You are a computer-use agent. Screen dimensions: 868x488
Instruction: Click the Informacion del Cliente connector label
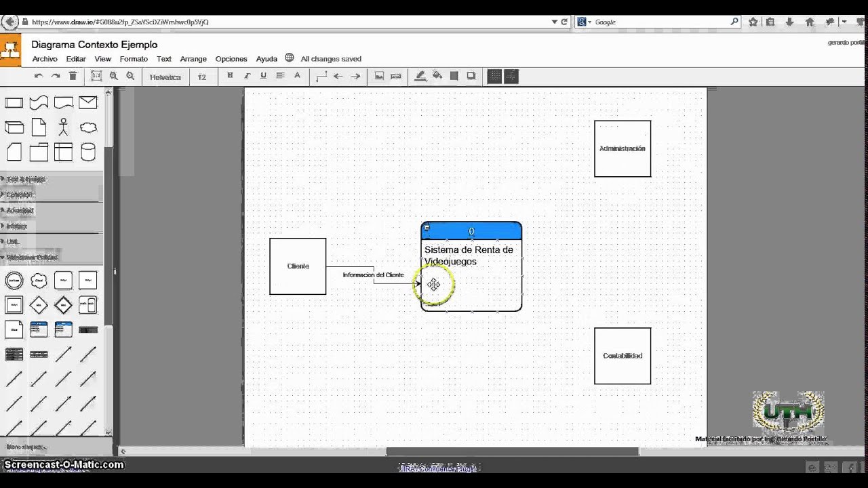(x=373, y=275)
